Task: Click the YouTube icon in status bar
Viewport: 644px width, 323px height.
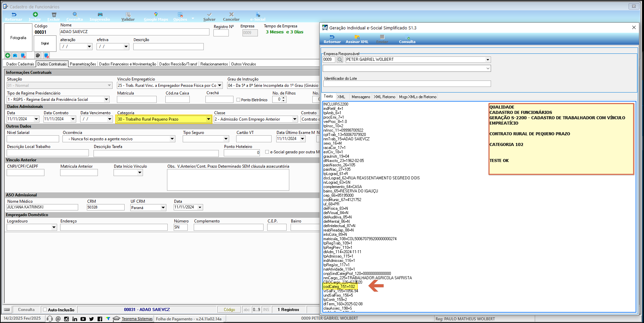Action: click(x=83, y=319)
